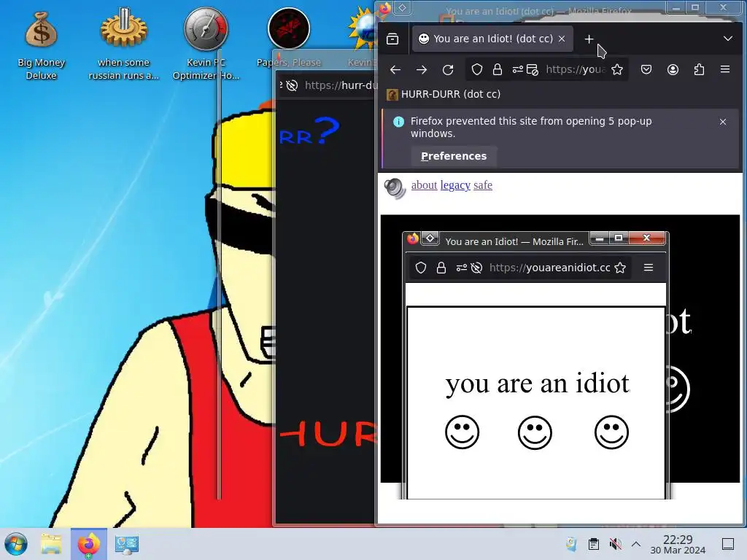Follow the 'safe' link
The image size is (747, 560).
[x=483, y=185]
